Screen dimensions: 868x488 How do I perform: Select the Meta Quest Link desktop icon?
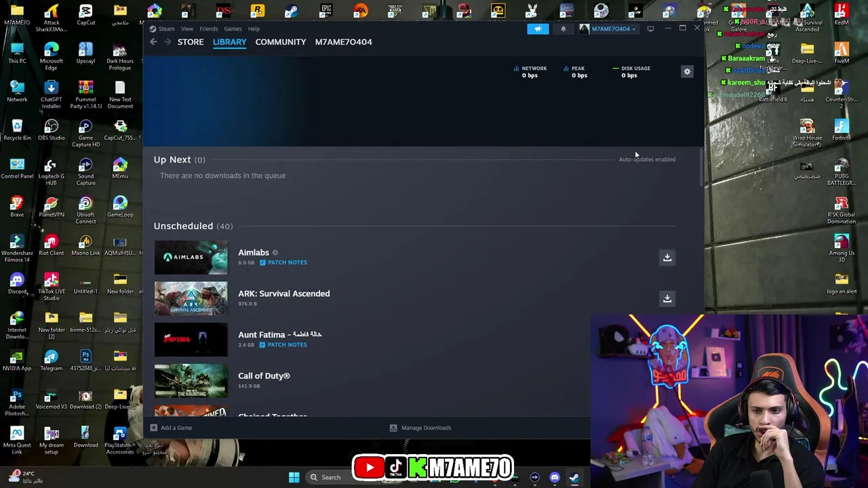click(17, 441)
